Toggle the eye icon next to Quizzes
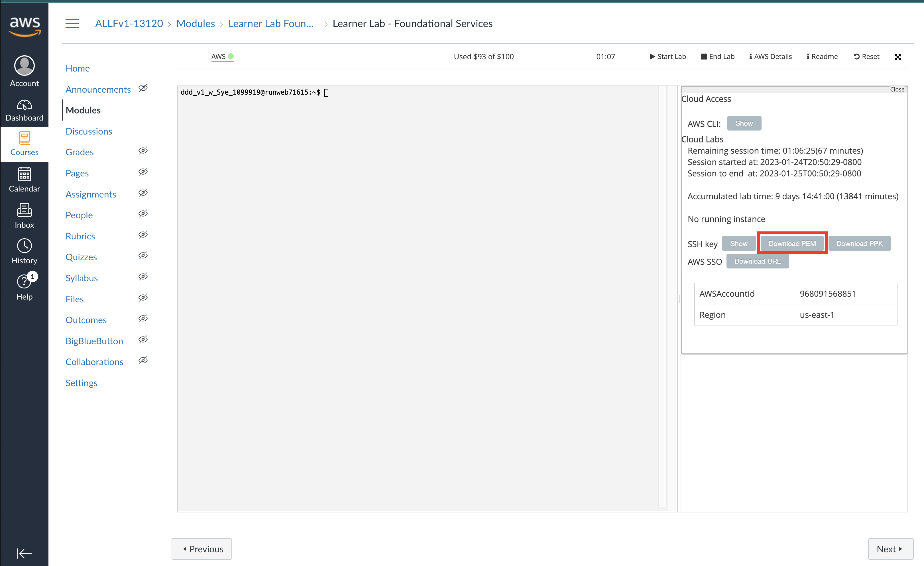The image size is (924, 566). click(143, 256)
